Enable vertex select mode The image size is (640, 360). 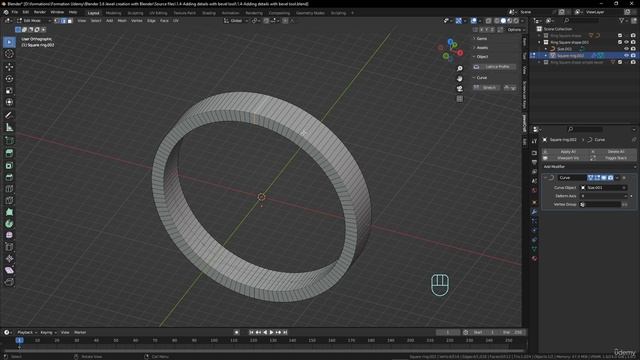(57, 20)
